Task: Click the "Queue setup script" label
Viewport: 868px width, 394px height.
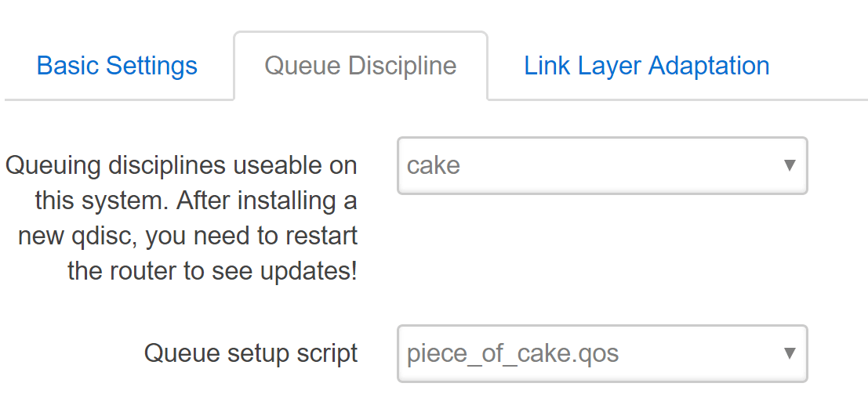Action: [251, 353]
